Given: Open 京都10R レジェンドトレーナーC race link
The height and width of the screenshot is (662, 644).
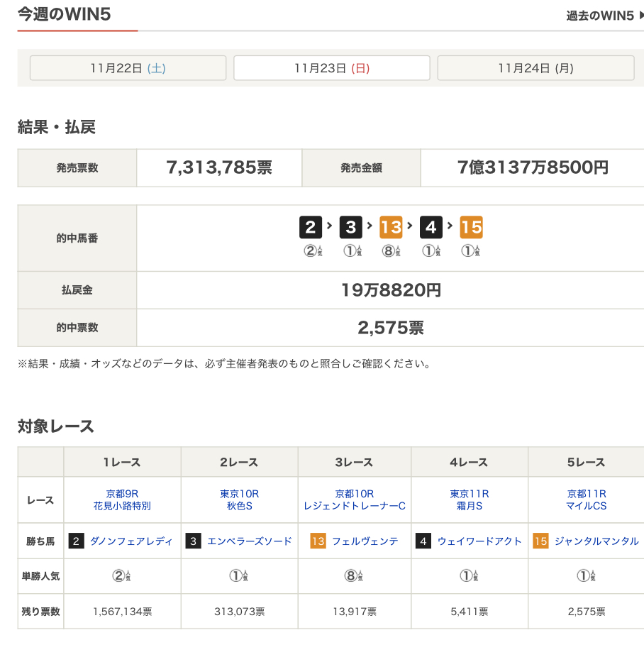Looking at the screenshot, I should pyautogui.click(x=354, y=500).
